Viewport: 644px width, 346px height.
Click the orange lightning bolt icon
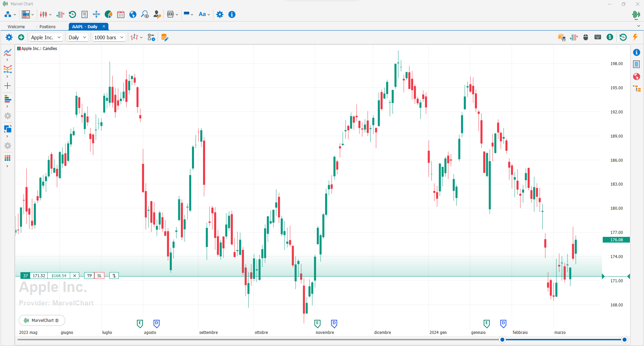point(635,37)
